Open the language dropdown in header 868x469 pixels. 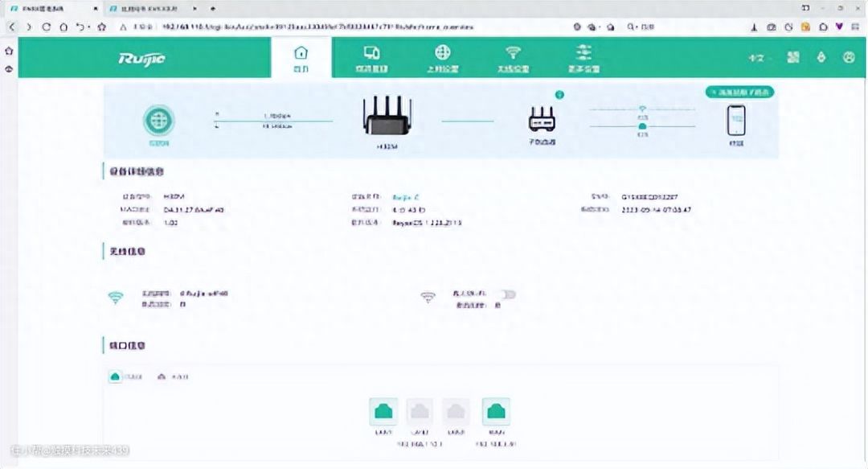[x=756, y=58]
